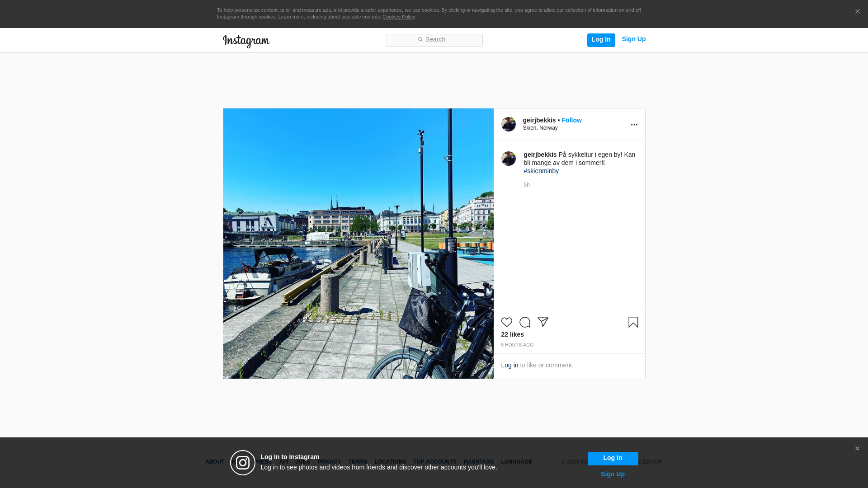Dismiss the cookie notice banner

point(857,12)
